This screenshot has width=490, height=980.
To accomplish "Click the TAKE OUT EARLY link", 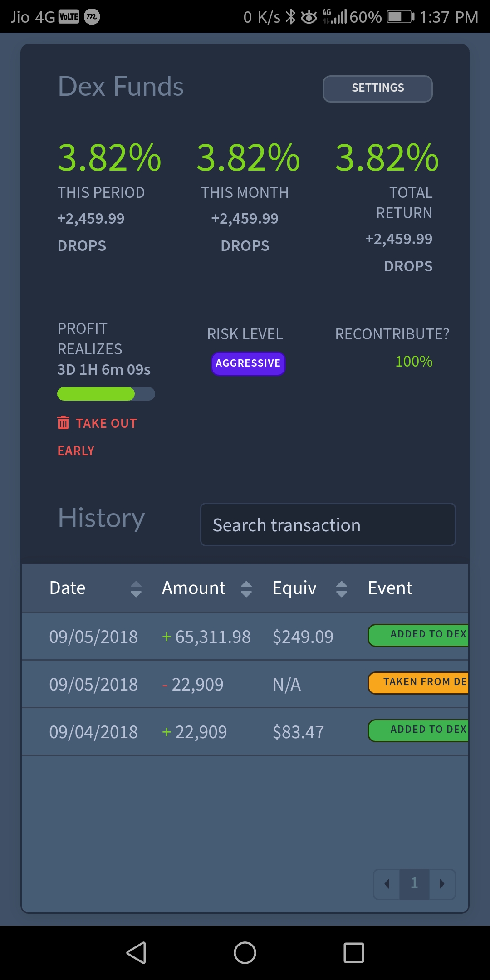I will click(97, 436).
